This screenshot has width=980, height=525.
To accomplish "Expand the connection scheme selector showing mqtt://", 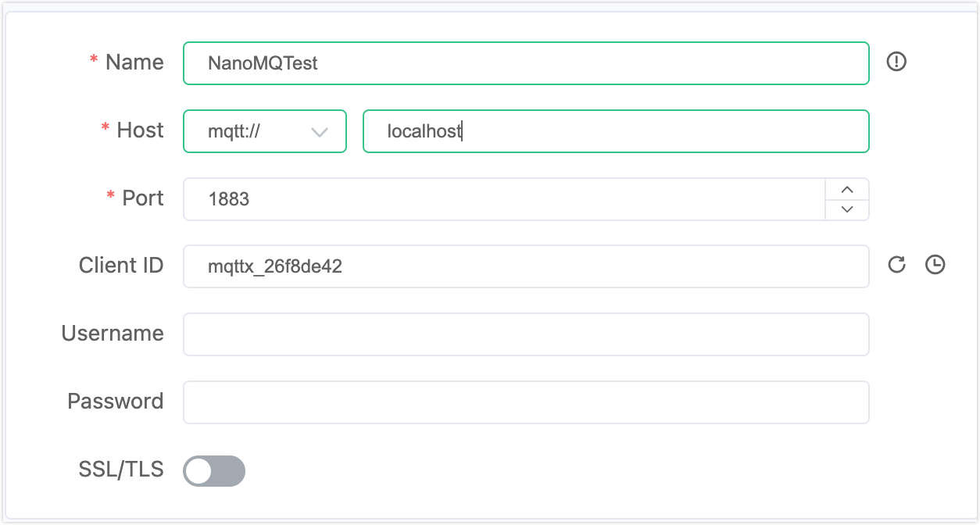I will tap(264, 131).
